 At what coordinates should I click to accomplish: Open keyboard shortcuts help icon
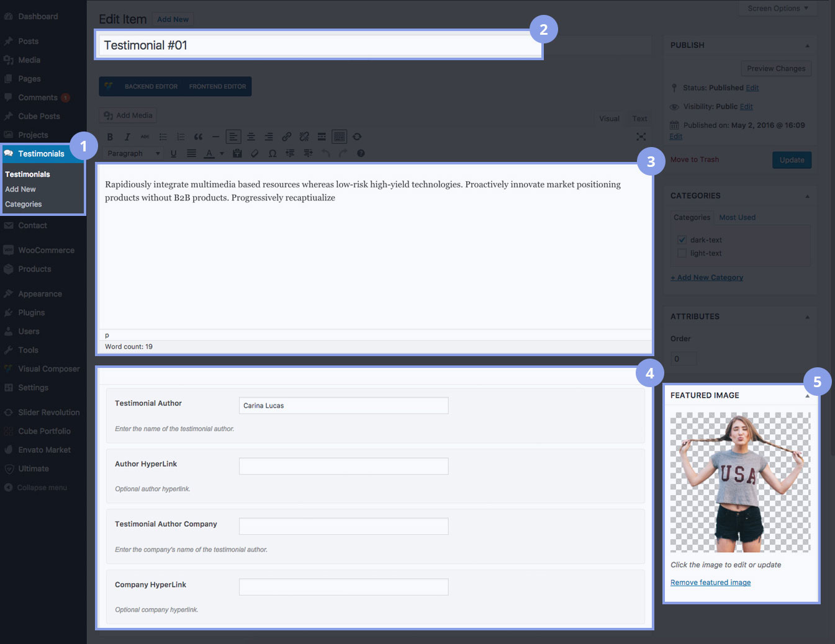coord(361,153)
